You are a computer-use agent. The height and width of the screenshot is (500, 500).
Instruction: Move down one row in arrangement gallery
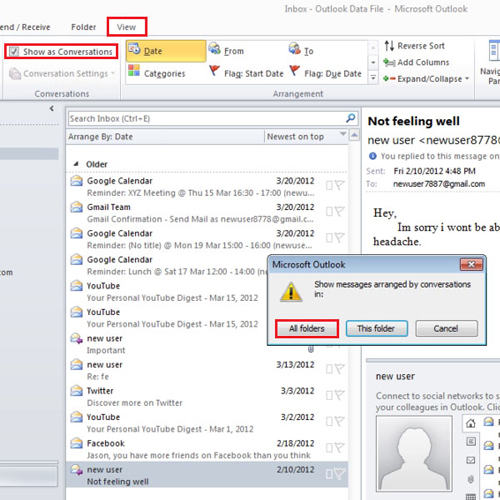(x=373, y=62)
